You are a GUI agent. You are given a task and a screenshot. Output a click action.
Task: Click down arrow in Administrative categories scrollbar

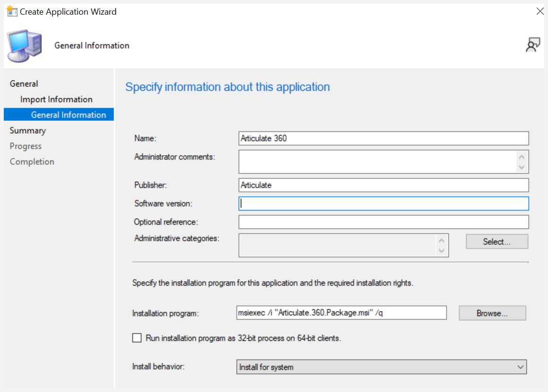click(441, 251)
